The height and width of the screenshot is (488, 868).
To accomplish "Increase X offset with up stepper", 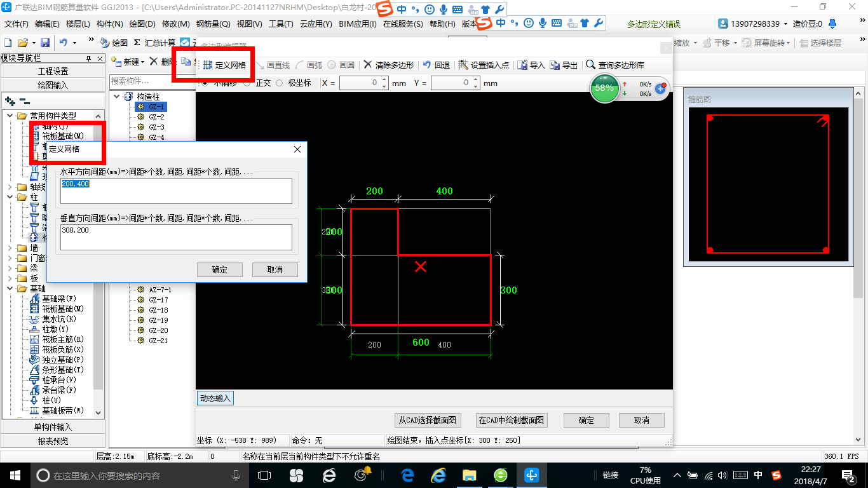I will pos(384,80).
